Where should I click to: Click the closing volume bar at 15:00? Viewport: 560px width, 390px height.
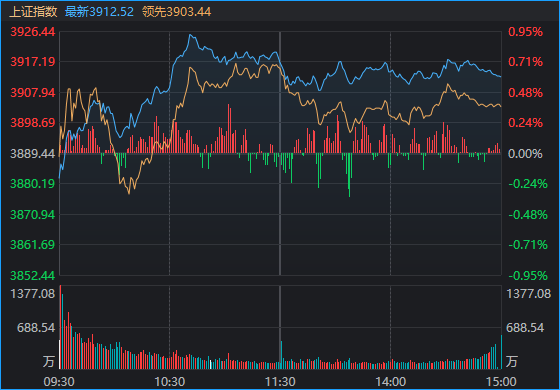[x=501, y=352]
